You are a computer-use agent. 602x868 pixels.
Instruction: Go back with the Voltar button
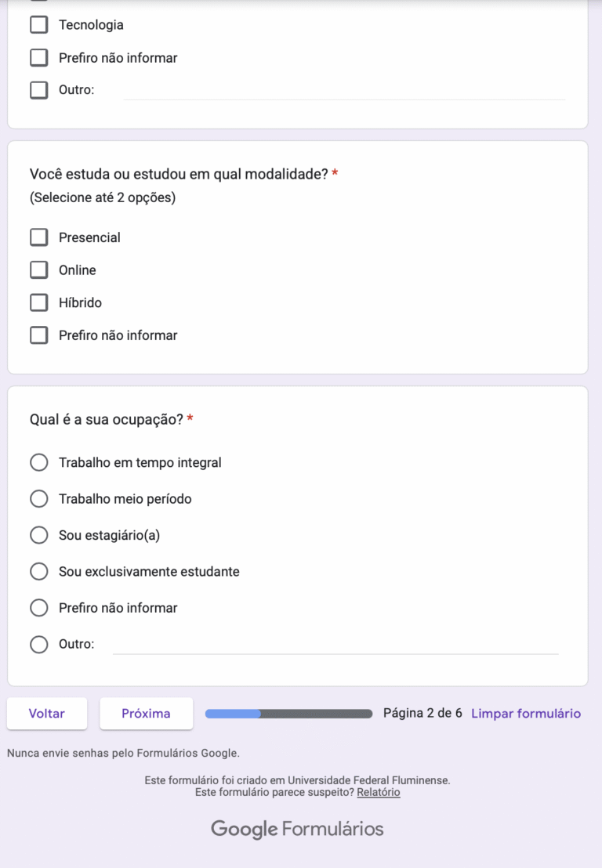point(47,714)
